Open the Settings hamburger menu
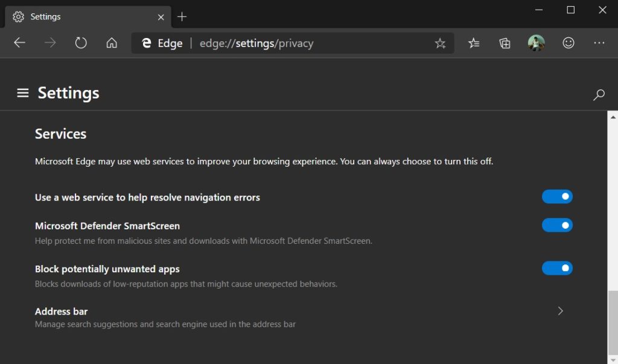Screen dimensions: 618x364 point(22,93)
